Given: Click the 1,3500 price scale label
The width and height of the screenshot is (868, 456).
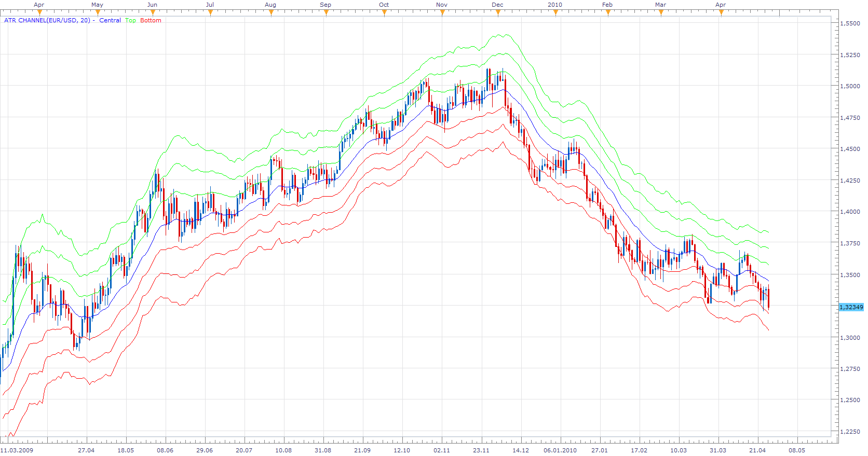Looking at the screenshot, I should [x=850, y=275].
